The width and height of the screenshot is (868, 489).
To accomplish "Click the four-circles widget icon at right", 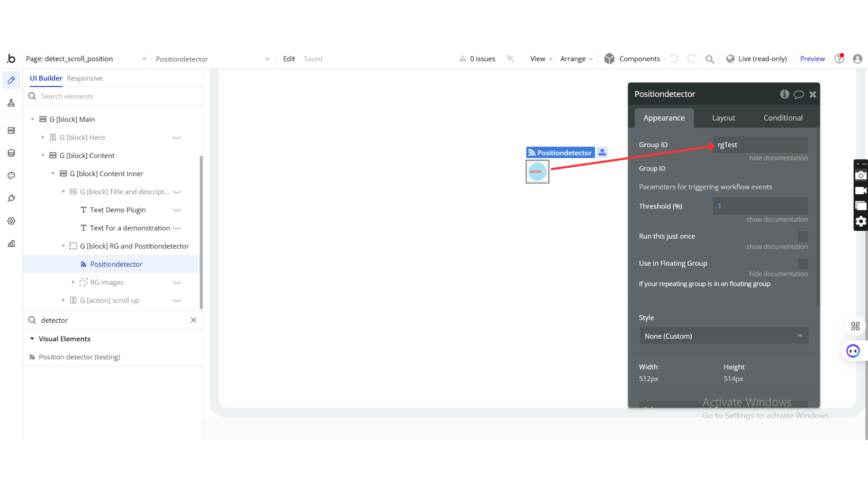I will tap(855, 326).
